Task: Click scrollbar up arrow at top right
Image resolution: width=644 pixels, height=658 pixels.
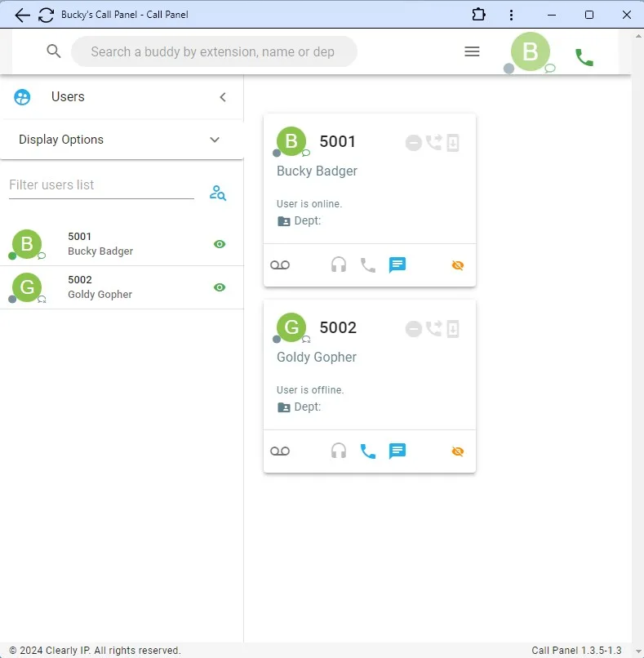Action: [638, 36]
